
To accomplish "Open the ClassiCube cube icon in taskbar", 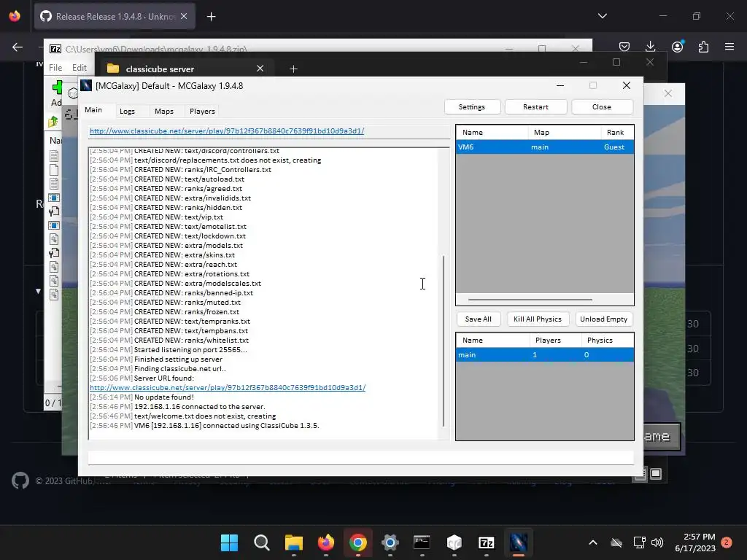I will pyautogui.click(x=454, y=542).
